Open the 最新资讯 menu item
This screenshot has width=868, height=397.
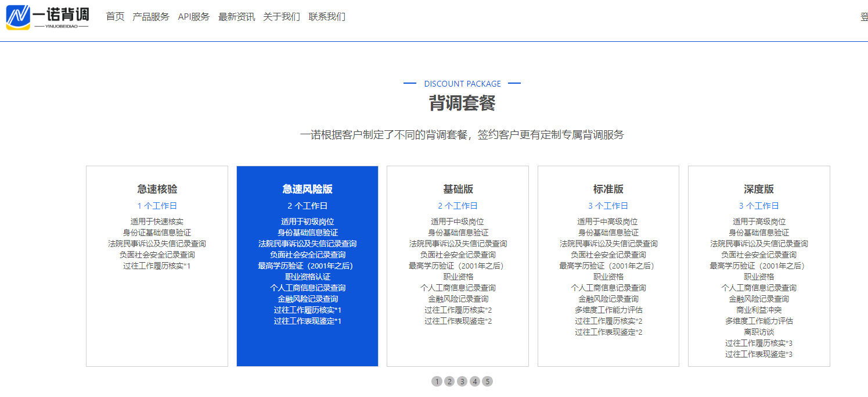(237, 17)
